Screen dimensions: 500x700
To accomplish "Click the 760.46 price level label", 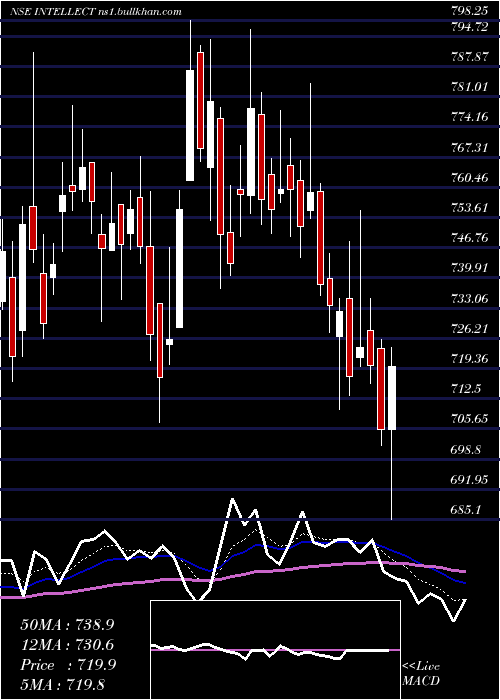I will point(469,178).
